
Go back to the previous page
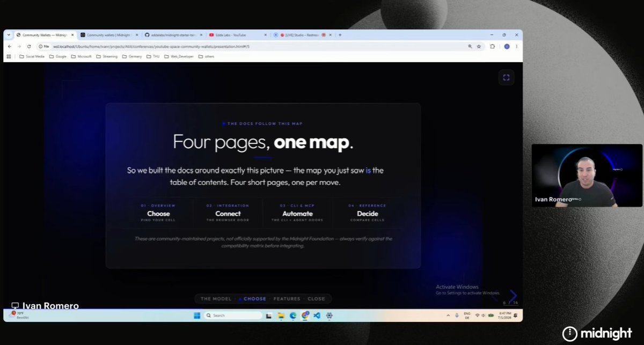(9, 47)
